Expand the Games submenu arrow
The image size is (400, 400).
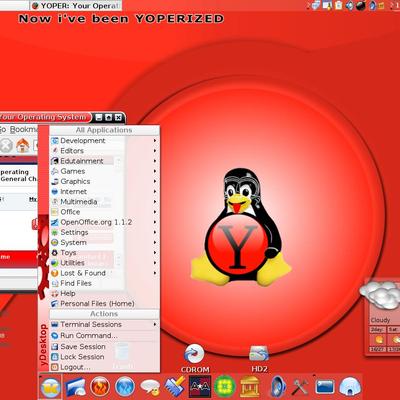pyautogui.click(x=155, y=171)
